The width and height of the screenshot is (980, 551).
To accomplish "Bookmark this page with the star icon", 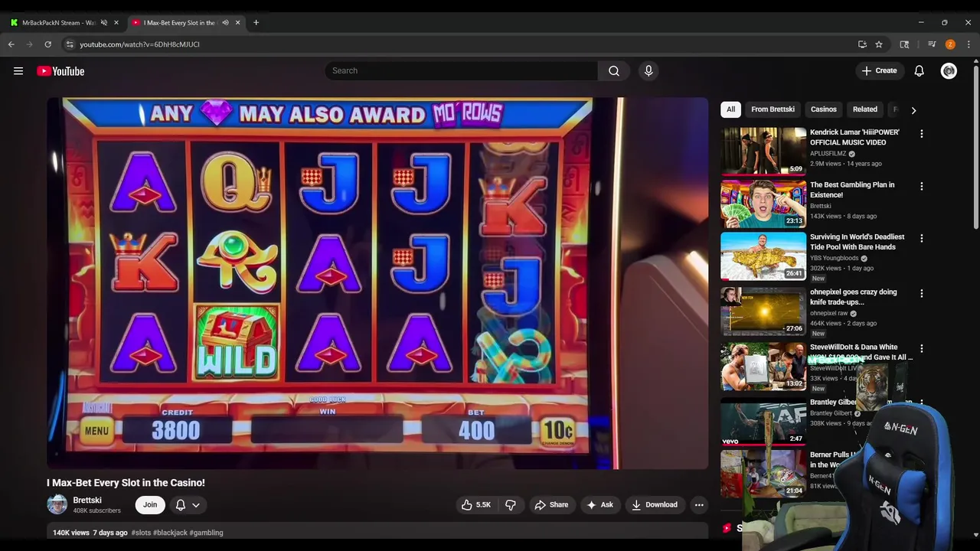I will (x=879, y=44).
